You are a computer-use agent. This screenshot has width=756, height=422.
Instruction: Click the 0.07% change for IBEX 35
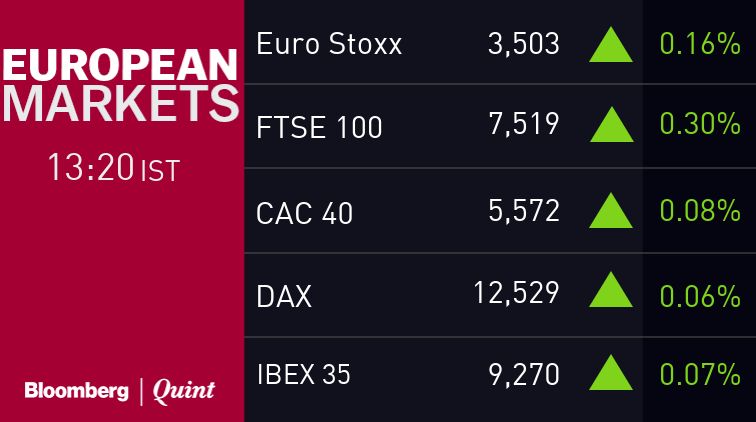pyautogui.click(x=700, y=375)
